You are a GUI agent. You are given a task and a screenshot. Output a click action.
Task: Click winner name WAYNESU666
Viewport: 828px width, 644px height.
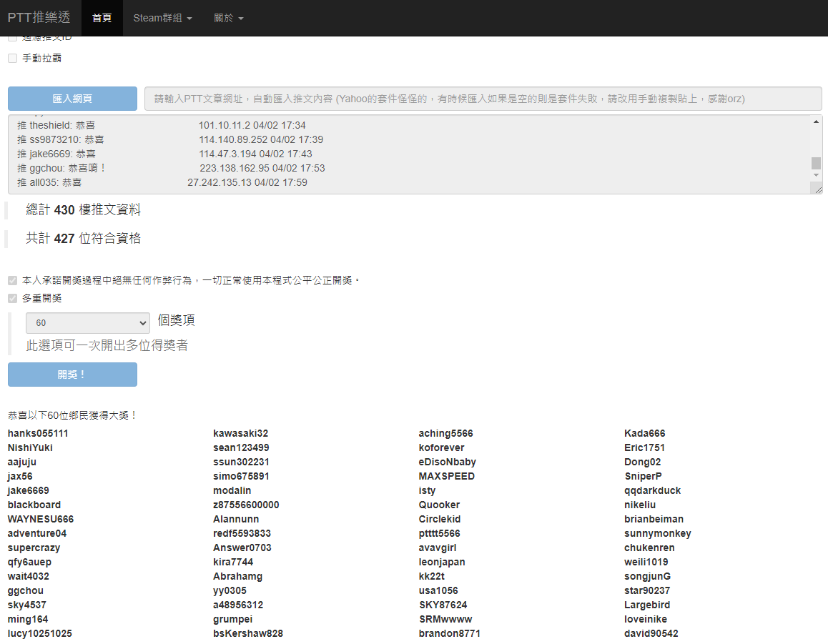coord(41,519)
